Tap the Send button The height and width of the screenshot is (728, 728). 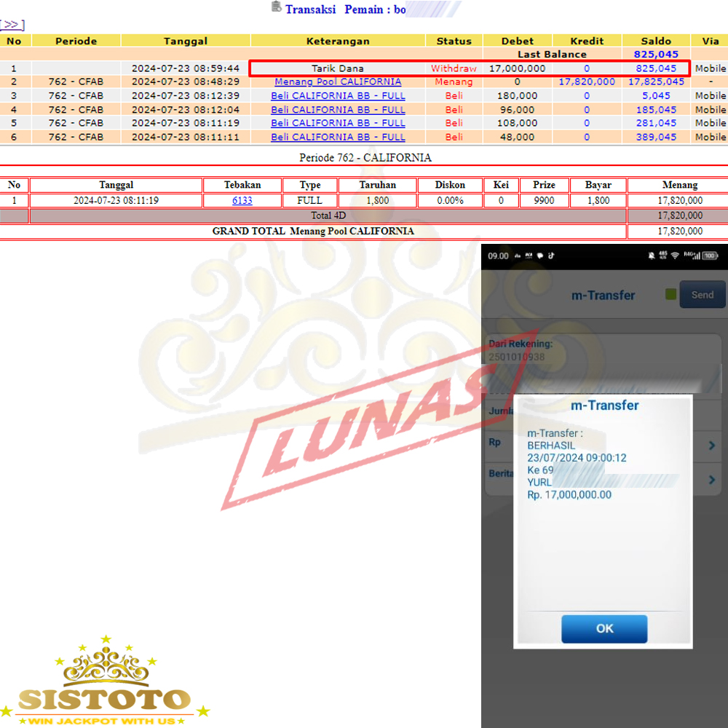[703, 295]
